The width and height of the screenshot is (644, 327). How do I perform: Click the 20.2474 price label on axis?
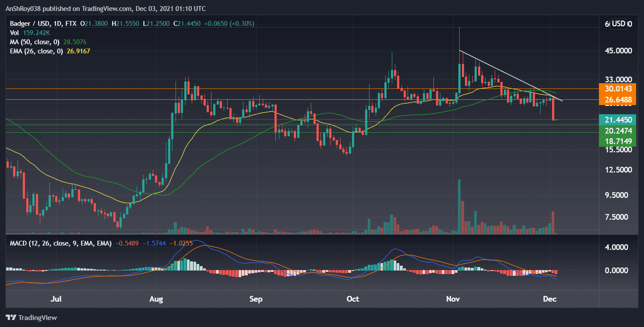(x=617, y=130)
